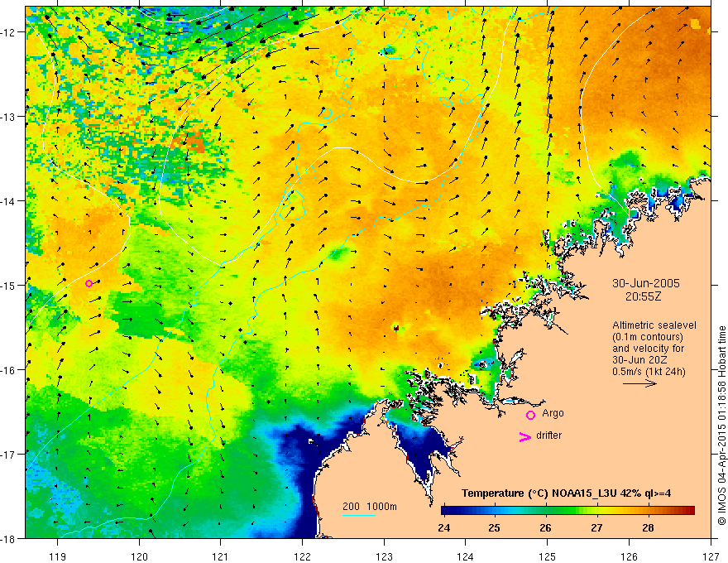Click the longitude axis label '120'
The width and height of the screenshot is (728, 563).
pos(139,556)
